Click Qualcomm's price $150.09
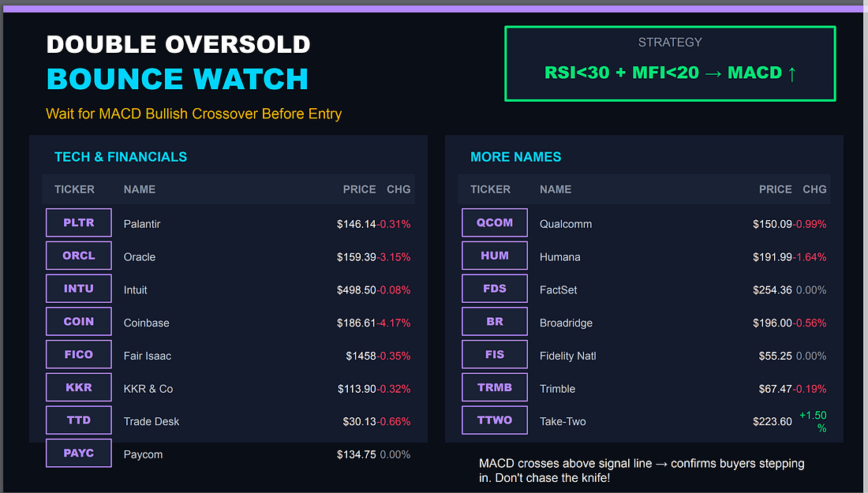 click(773, 224)
